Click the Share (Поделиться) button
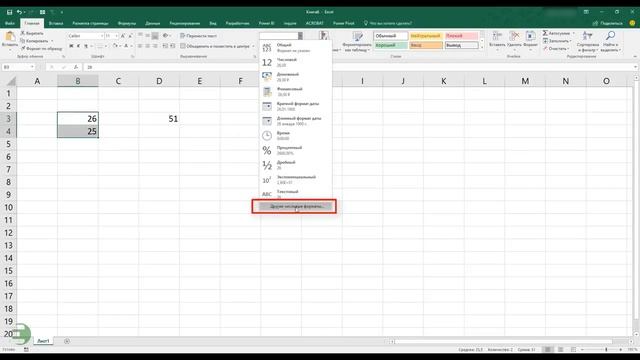Image resolution: width=640 pixels, height=360 pixels. coord(608,23)
